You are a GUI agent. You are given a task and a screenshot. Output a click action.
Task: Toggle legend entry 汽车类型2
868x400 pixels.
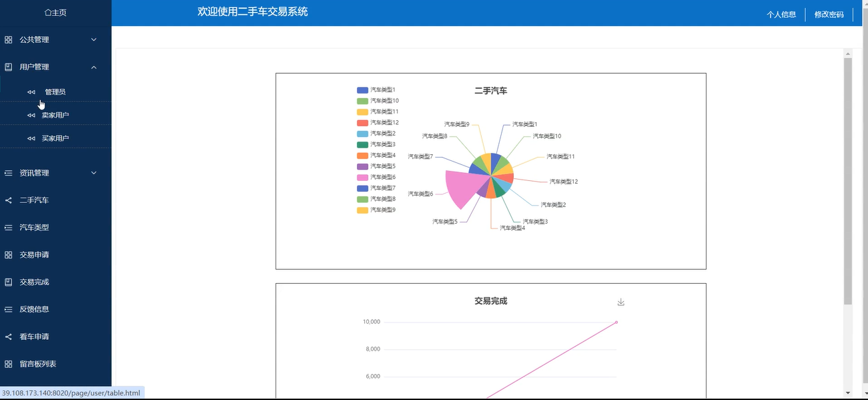coord(376,134)
